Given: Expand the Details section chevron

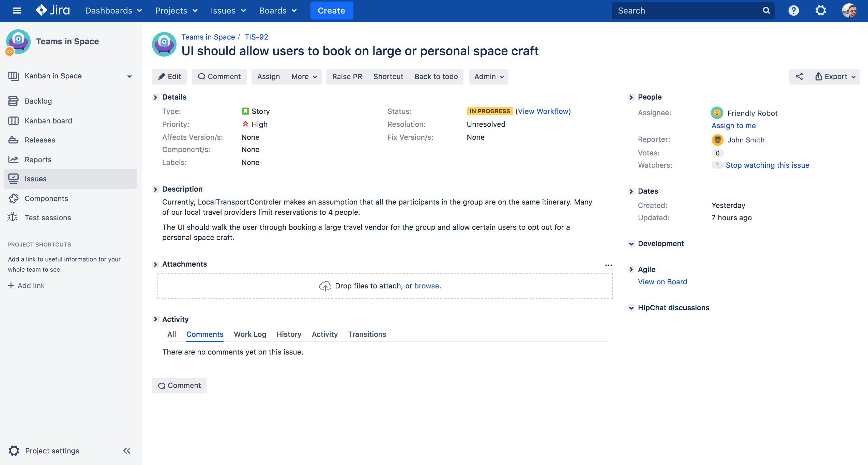Looking at the screenshot, I should coord(156,97).
